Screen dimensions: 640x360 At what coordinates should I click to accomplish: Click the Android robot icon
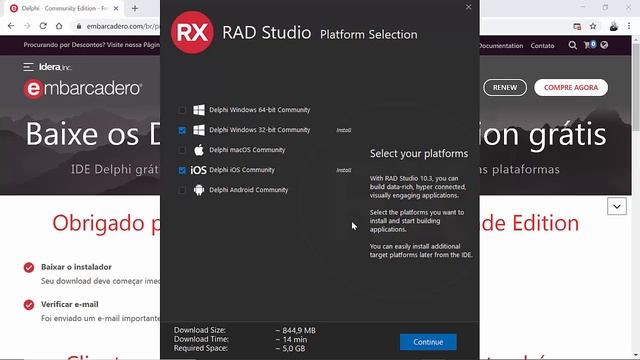(x=199, y=190)
